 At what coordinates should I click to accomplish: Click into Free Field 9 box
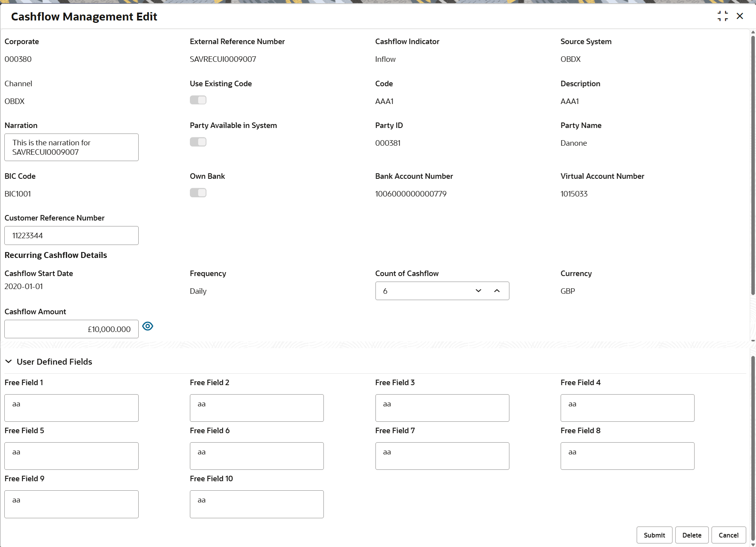point(71,504)
